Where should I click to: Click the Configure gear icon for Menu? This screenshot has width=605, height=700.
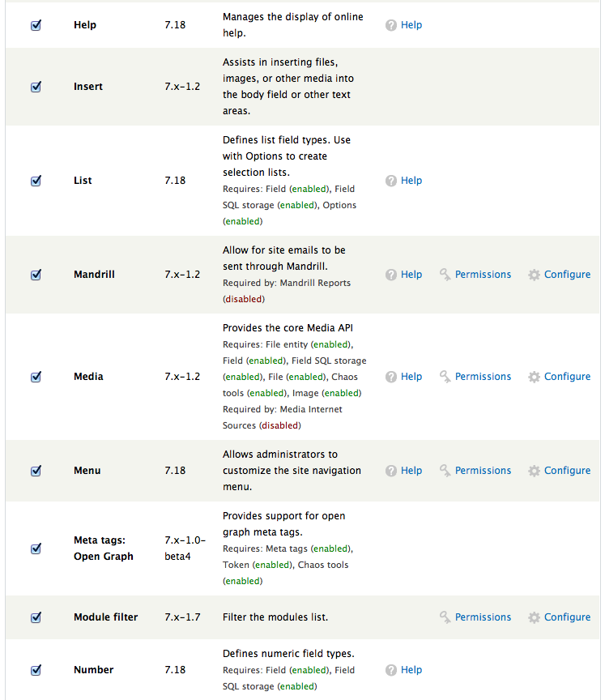point(535,471)
